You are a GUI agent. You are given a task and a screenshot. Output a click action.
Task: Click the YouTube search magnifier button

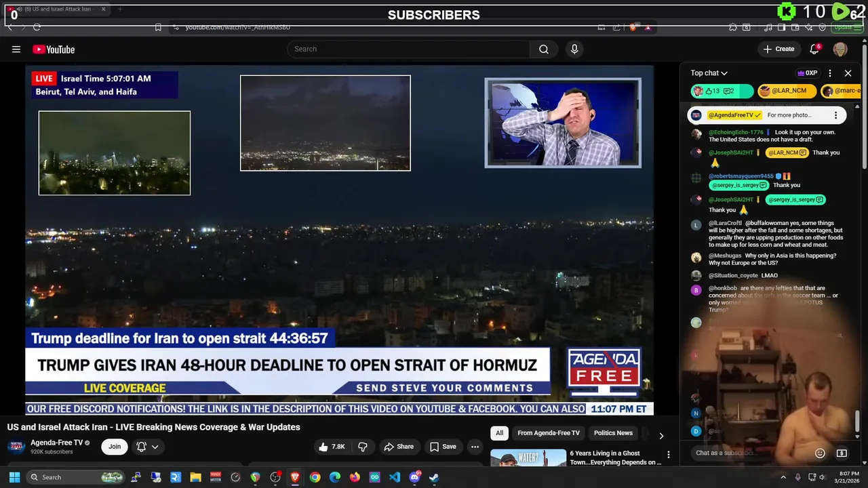(544, 49)
